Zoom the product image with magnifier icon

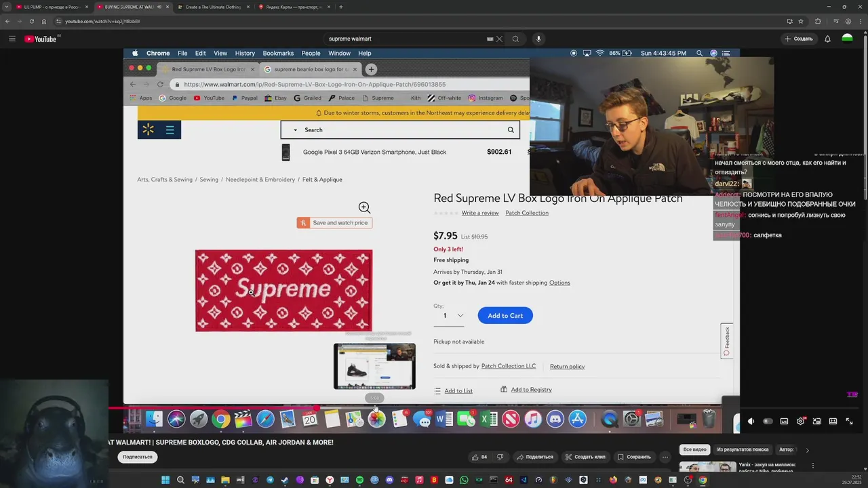point(364,207)
